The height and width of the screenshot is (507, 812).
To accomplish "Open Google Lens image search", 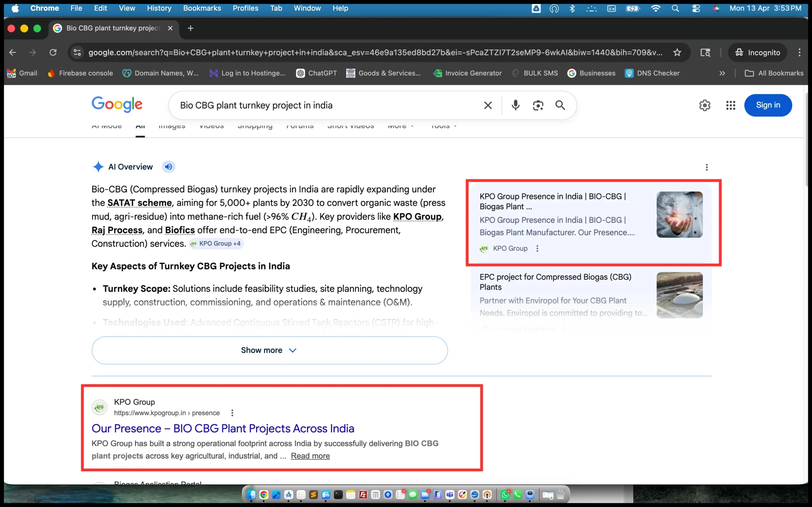I will point(538,105).
